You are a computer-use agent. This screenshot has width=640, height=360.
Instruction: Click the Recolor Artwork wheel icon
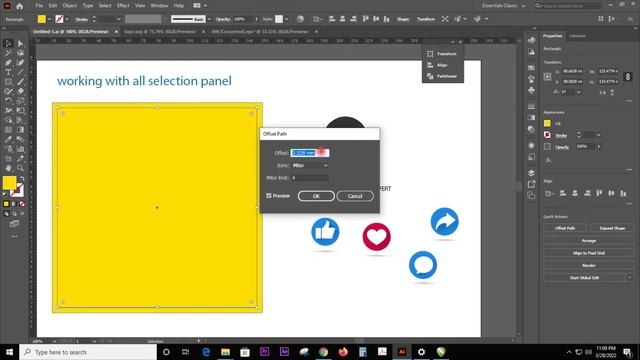tap(300, 19)
